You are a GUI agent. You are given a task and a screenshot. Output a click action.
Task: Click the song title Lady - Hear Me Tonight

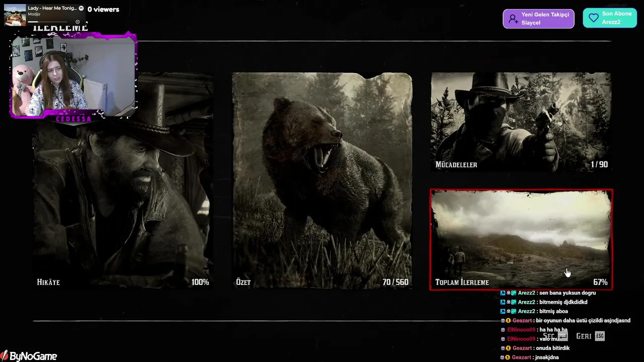(52, 8)
